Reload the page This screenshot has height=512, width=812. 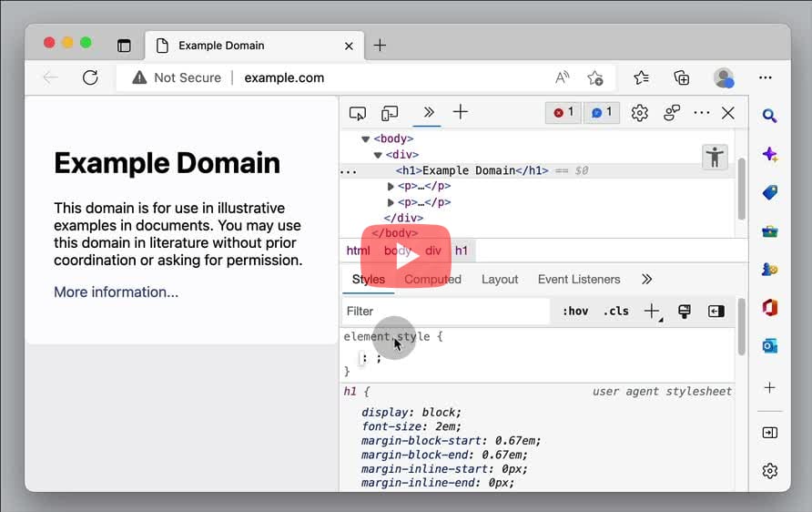90,77
